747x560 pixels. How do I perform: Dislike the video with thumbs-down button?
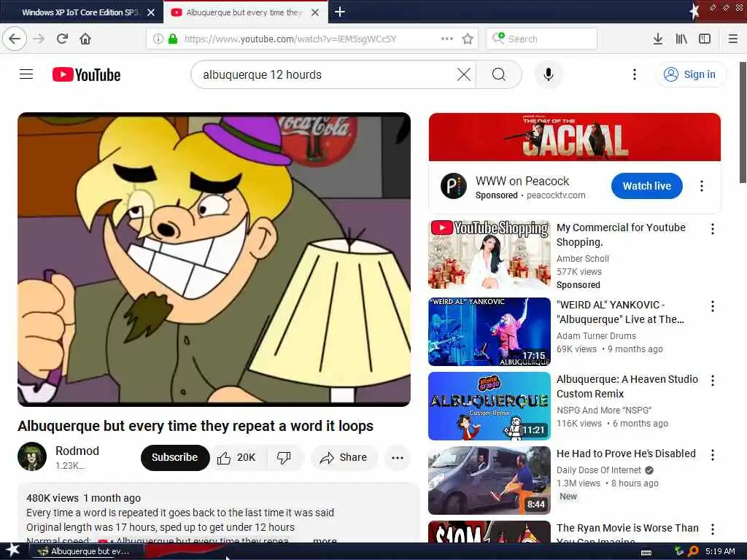pyautogui.click(x=284, y=458)
